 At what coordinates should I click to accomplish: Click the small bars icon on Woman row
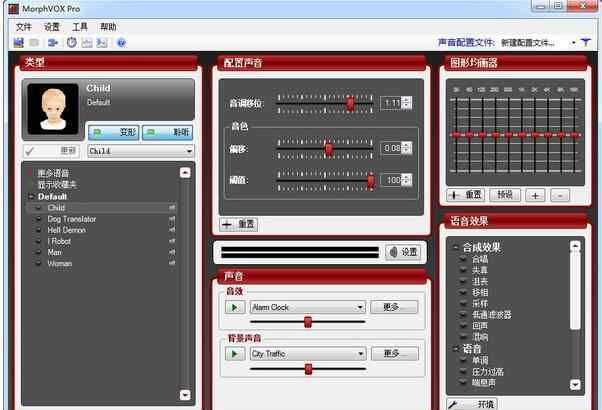point(172,263)
